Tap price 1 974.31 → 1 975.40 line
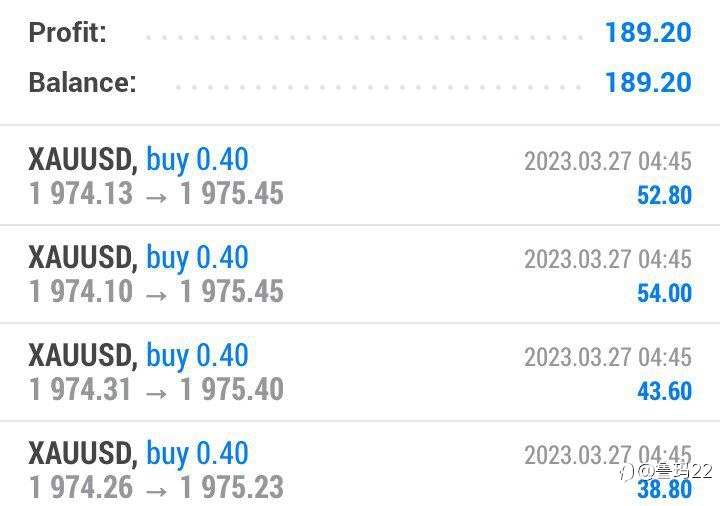The height and width of the screenshot is (506, 720). 156,389
